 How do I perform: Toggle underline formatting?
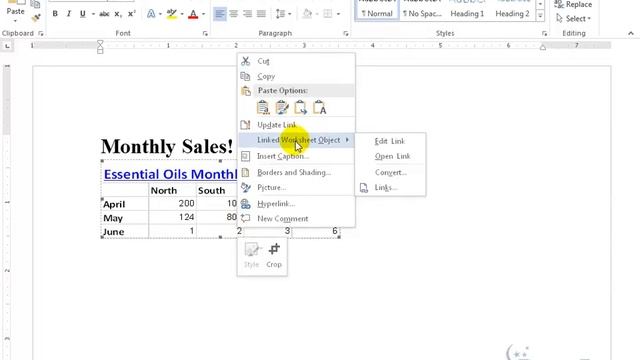[83, 14]
